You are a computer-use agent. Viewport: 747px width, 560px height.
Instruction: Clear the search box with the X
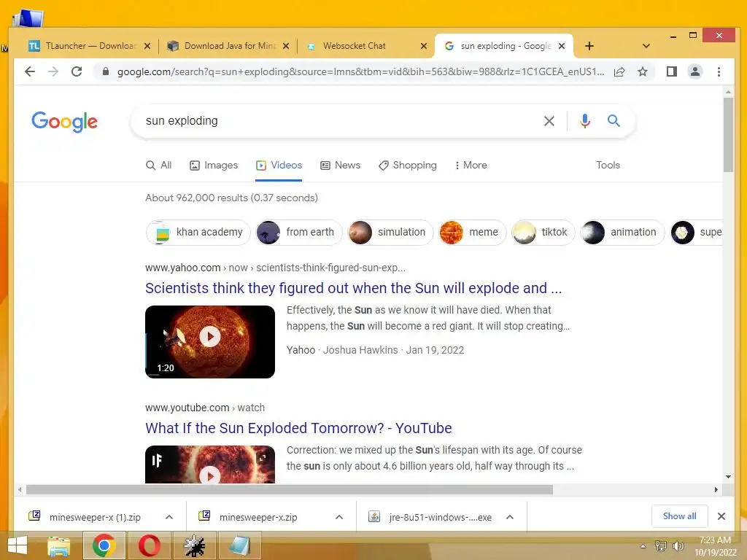[549, 121]
